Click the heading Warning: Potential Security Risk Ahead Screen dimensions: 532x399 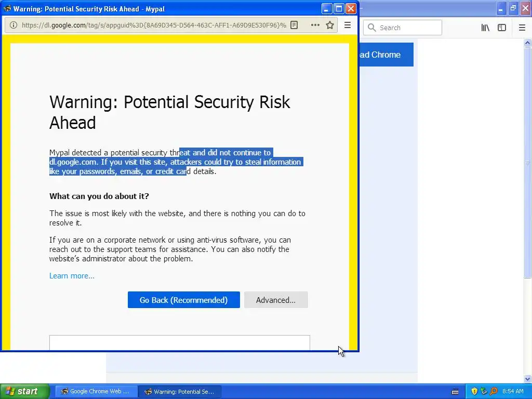170,112
